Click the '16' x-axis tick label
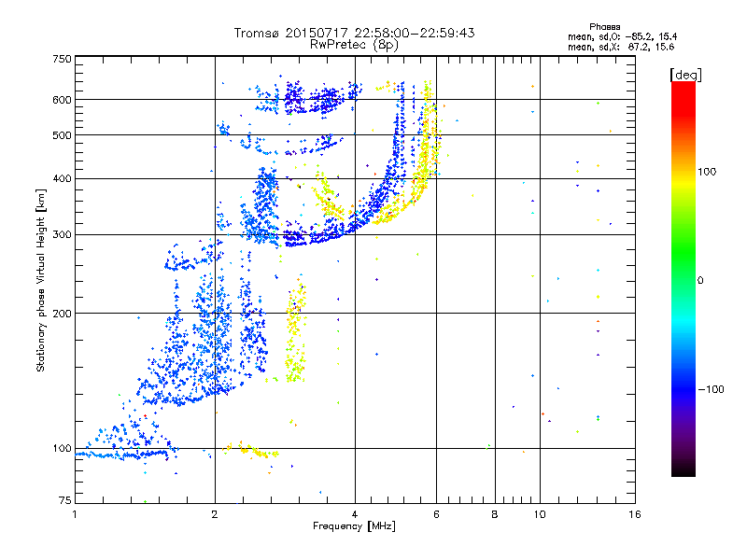747x560 pixels. tap(635, 514)
